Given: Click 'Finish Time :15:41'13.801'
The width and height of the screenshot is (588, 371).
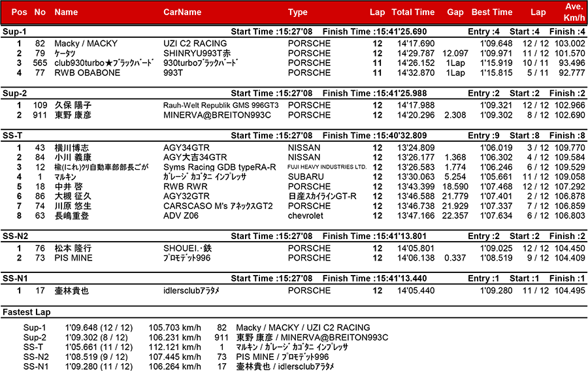Looking at the screenshot, I should (374, 236).
